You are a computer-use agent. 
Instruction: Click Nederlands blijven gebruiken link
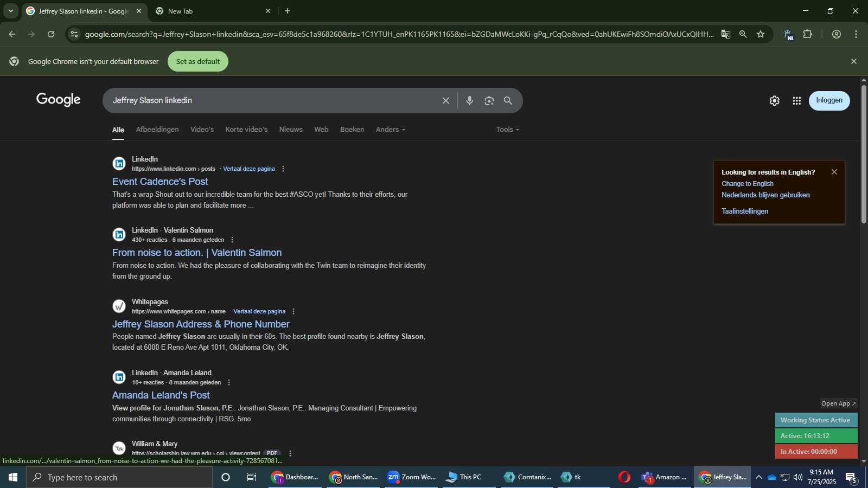pos(765,195)
